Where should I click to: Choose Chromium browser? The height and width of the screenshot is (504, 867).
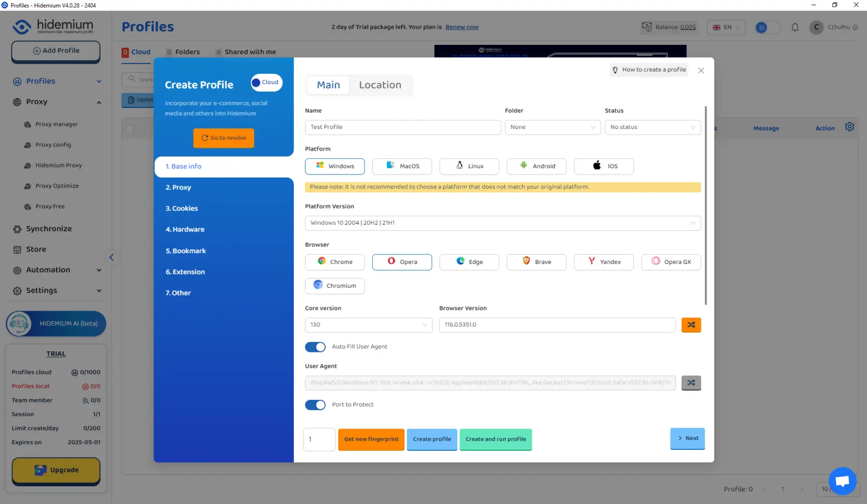(x=335, y=286)
